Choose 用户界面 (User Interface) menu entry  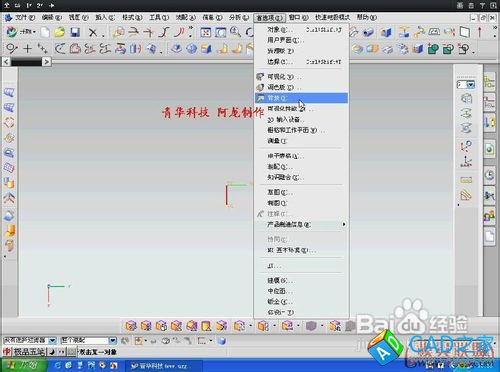301,40
